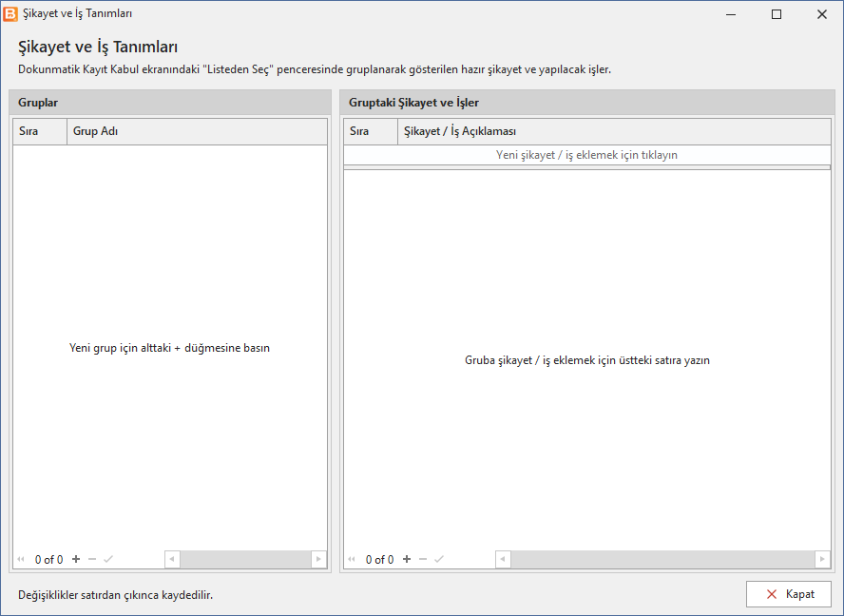Click the horizontal scrollbar track of the Gruplar grid
Image resolution: width=844 pixels, height=616 pixels.
tap(245, 559)
